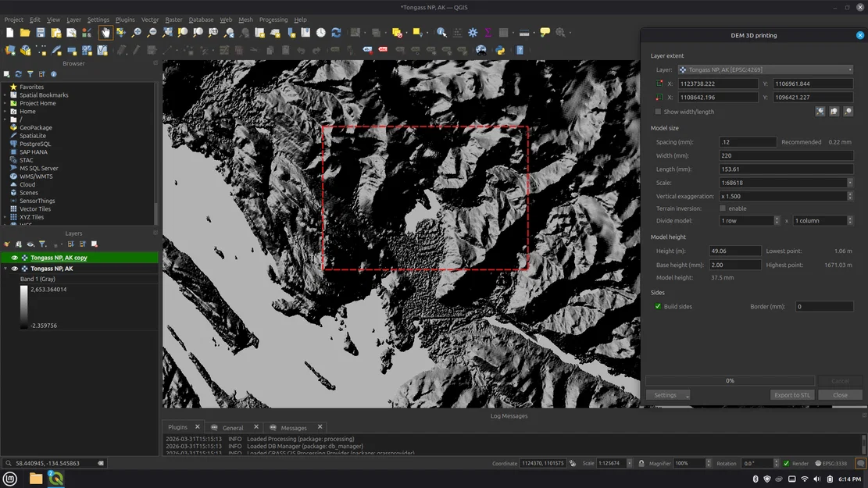
Task: Click the filter icon in Browser panel
Action: coord(30,74)
